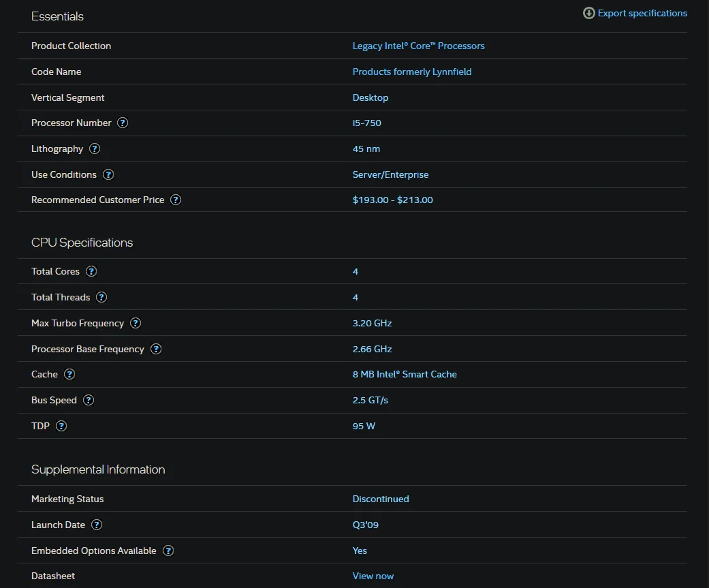Image resolution: width=709 pixels, height=588 pixels.
Task: Click the i5-750 processor number value
Action: point(366,123)
